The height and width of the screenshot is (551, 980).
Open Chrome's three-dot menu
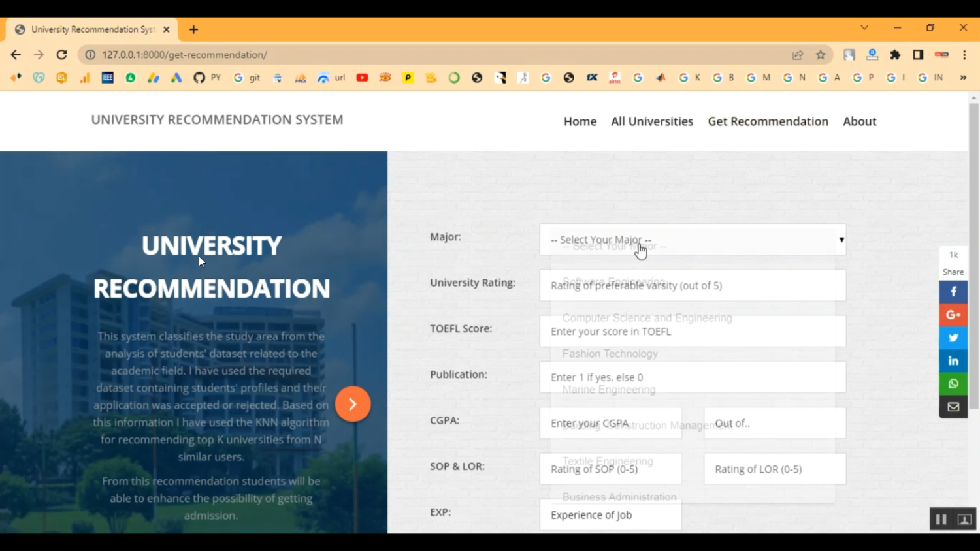(x=964, y=55)
